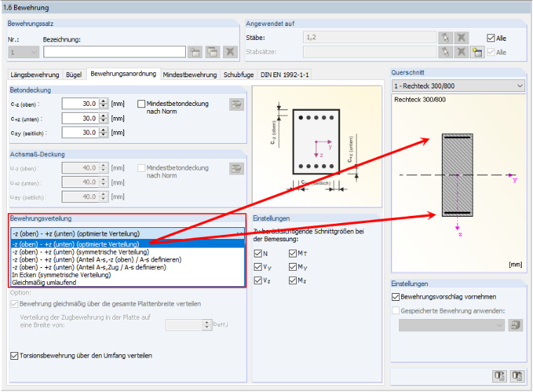This screenshot has width=533, height=392.
Task: Switch to Längsbewehrung tab
Action: [x=34, y=75]
